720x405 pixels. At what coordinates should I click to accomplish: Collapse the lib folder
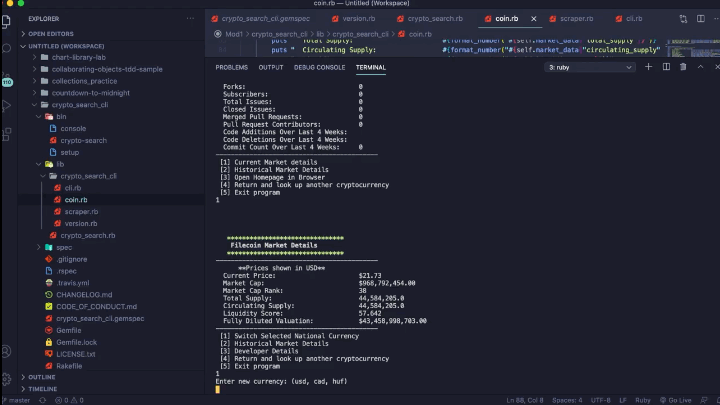[60, 164]
